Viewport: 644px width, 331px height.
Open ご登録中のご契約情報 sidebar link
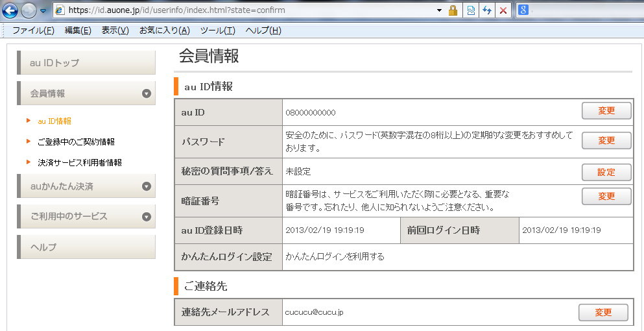(76, 142)
